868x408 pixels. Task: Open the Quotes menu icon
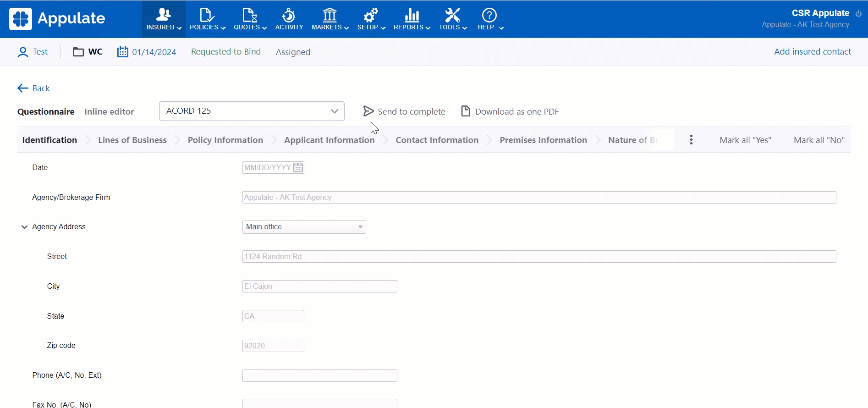250,15
